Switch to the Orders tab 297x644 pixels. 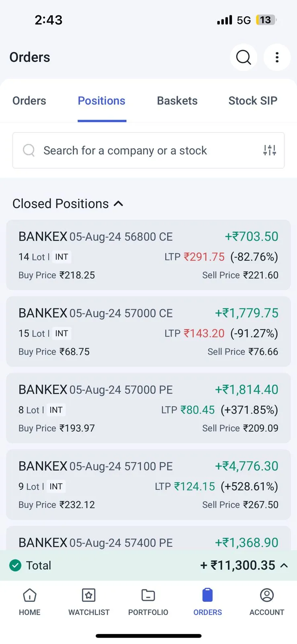point(29,101)
